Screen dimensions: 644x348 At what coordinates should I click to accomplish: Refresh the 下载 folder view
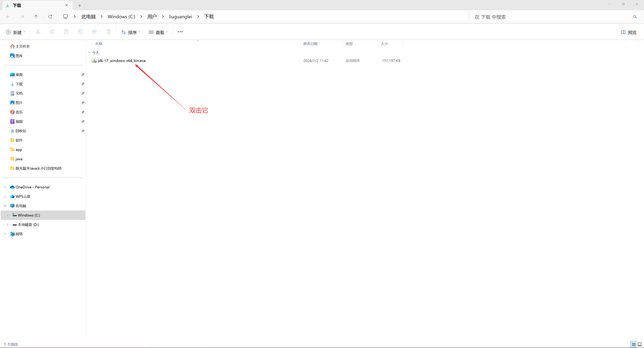(x=50, y=17)
